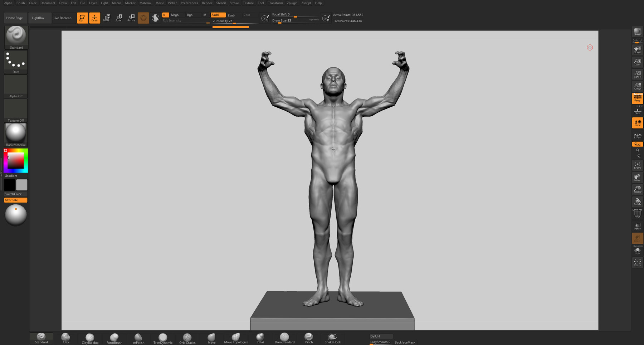This screenshot has height=345, width=644.
Task: Click the Frame icon on the right shelf
Action: (x=637, y=165)
